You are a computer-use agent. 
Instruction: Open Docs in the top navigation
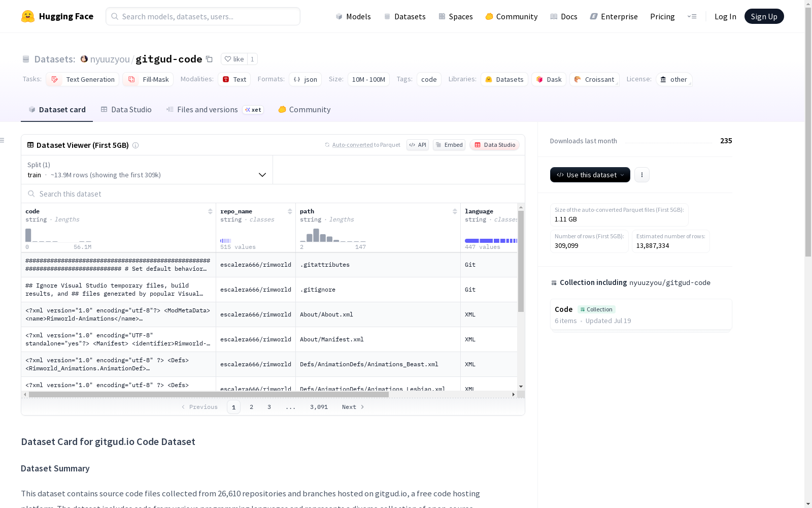(564, 16)
